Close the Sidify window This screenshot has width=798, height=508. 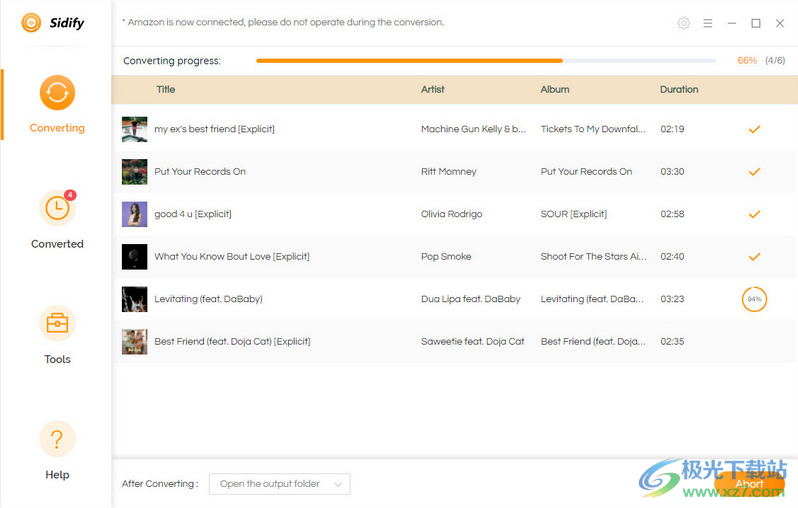pyautogui.click(x=780, y=23)
